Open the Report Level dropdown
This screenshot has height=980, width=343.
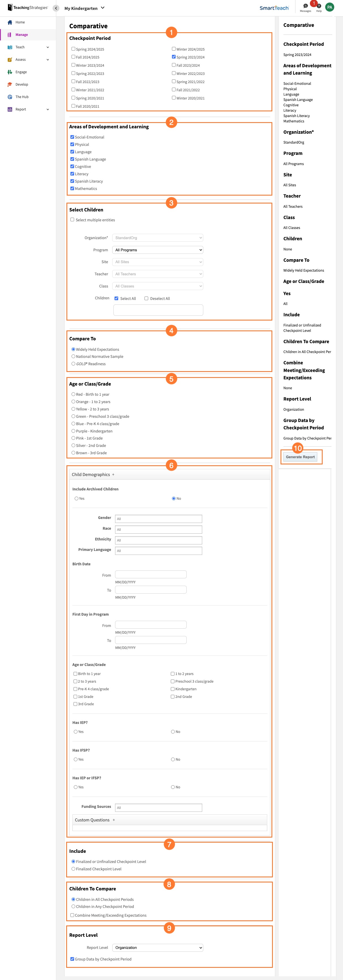click(x=158, y=947)
